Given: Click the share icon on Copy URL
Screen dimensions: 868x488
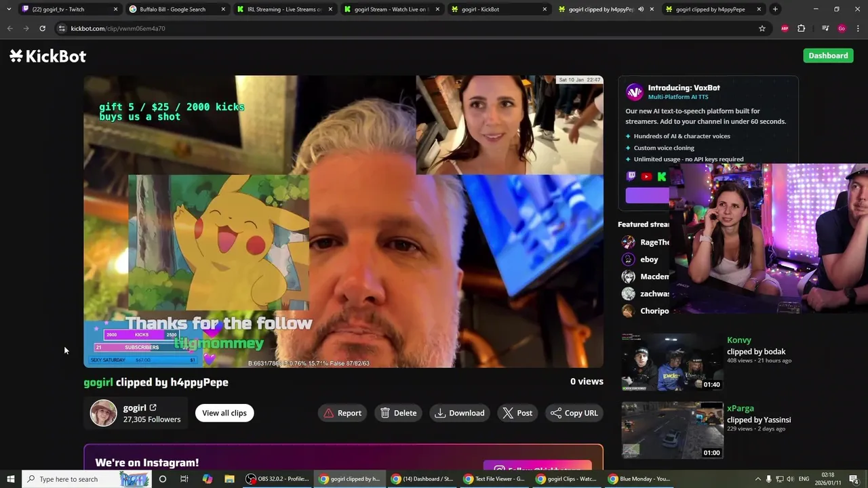Looking at the screenshot, I should pos(556,413).
